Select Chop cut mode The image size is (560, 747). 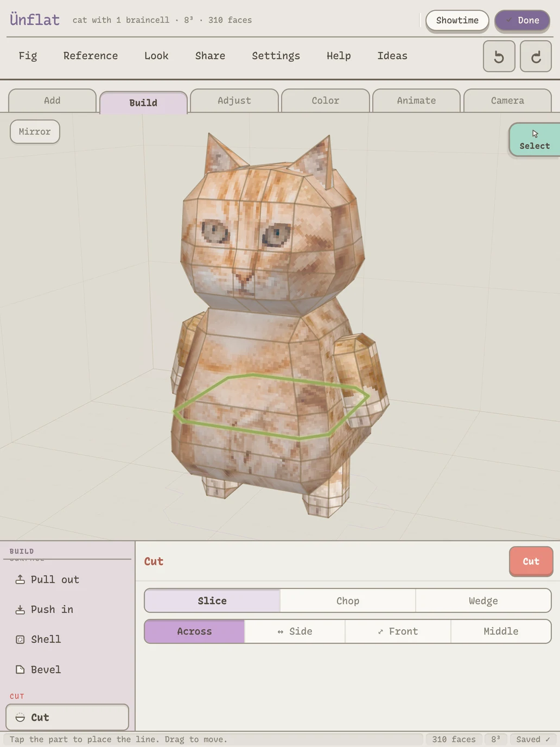tap(348, 601)
